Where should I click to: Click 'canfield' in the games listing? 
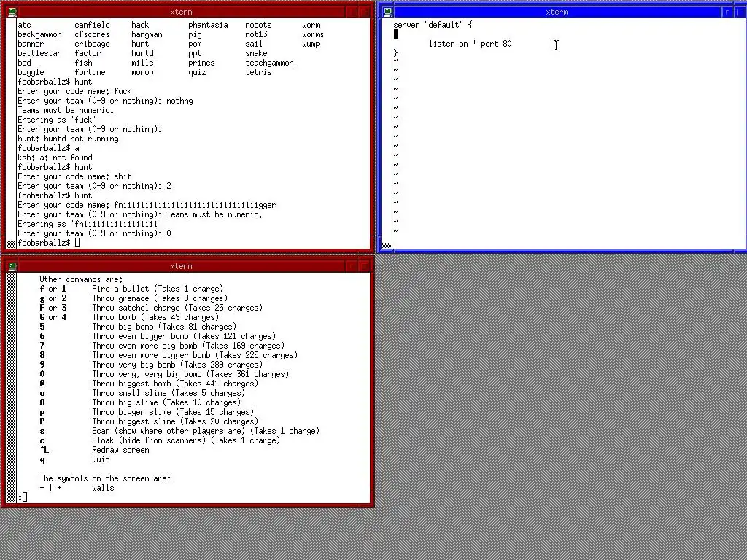click(x=92, y=25)
